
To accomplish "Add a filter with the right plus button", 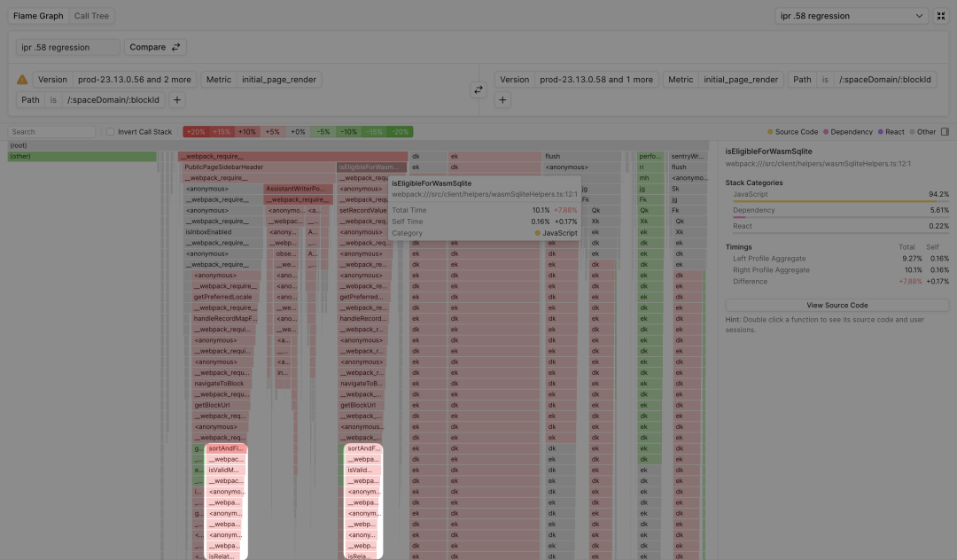I will click(502, 100).
